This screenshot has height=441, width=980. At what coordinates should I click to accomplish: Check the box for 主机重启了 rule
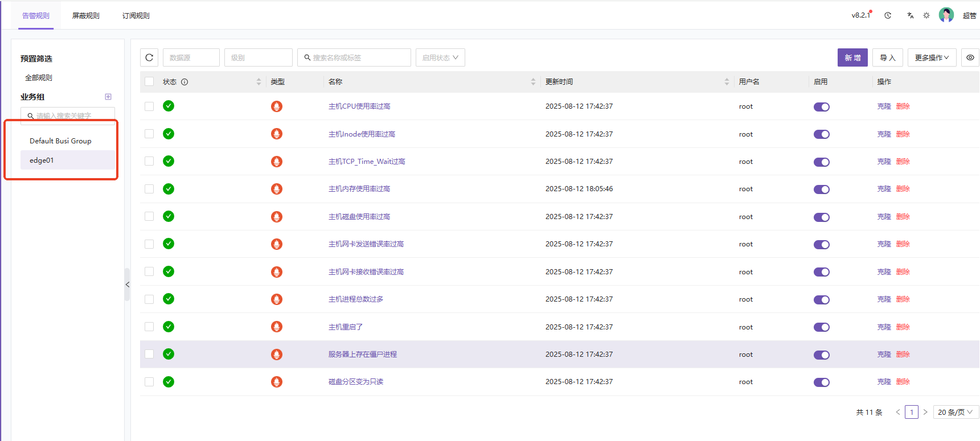pos(149,327)
